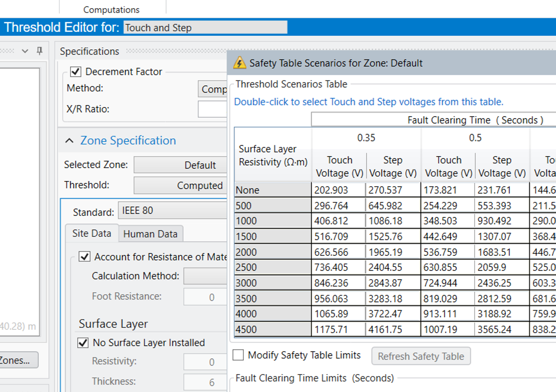Open the Computations tab
Image resolution: width=556 pixels, height=392 pixels.
coord(111,10)
